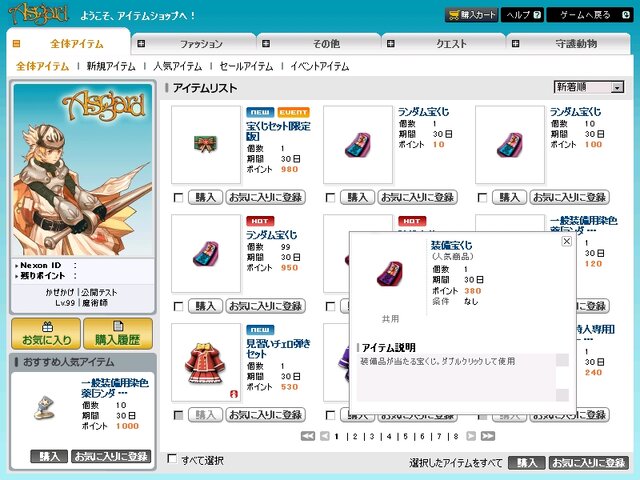This screenshot has width=640, height=480.
Task: Open the 見習いチェロ弾きセット title link
Action: coord(278,349)
